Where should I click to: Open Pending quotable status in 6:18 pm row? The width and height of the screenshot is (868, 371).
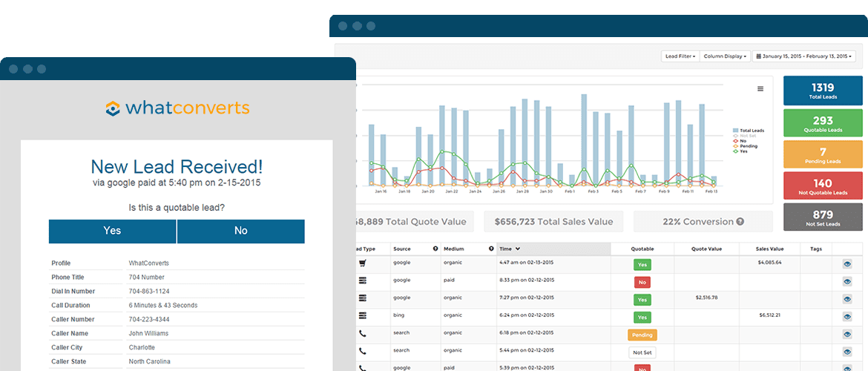click(642, 335)
